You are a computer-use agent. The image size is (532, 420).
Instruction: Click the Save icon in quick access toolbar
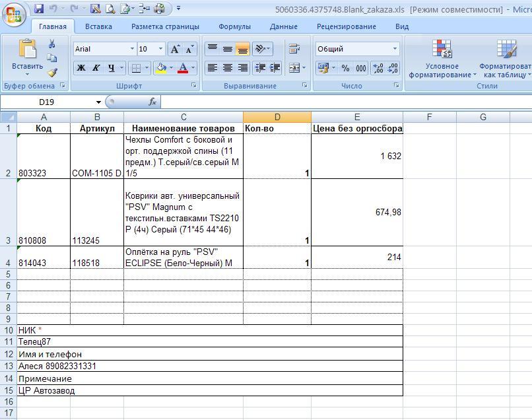(39, 9)
